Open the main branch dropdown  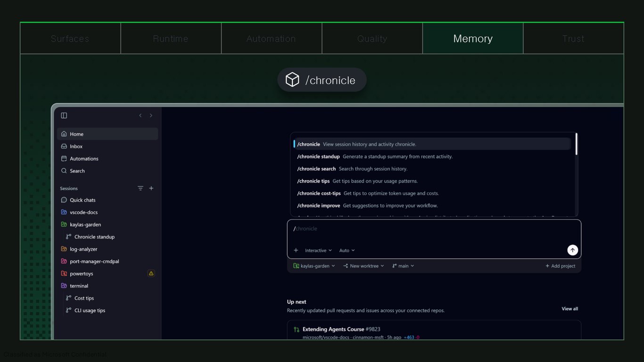(x=403, y=266)
